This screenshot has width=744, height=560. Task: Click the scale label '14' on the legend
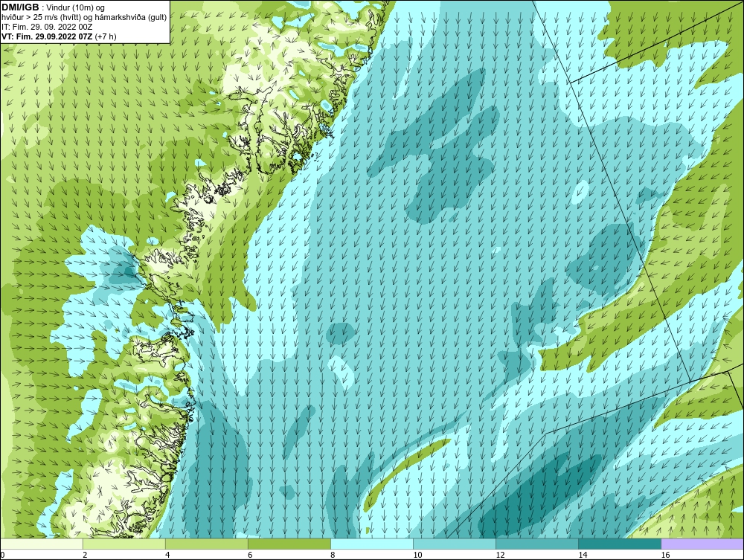pyautogui.click(x=583, y=556)
